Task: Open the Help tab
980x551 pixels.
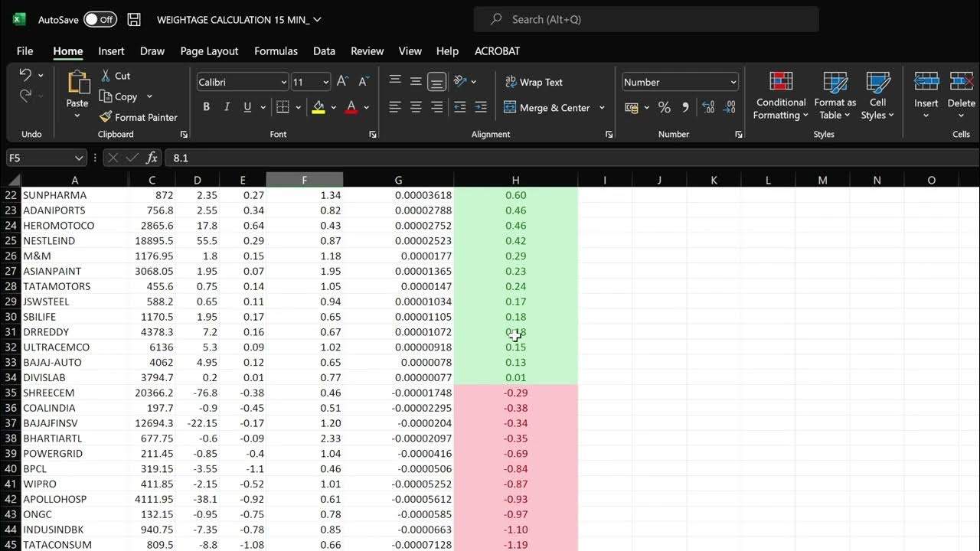Action: 447,51
